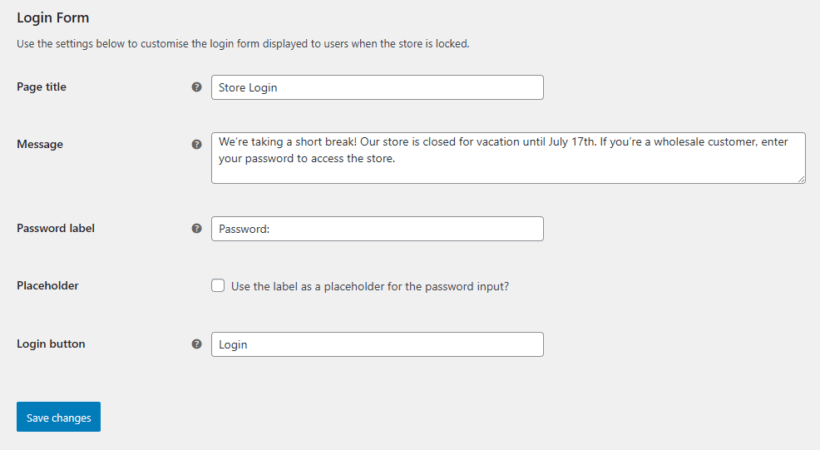Click the Password label help icon
The width and height of the screenshot is (820, 450).
[x=196, y=228]
